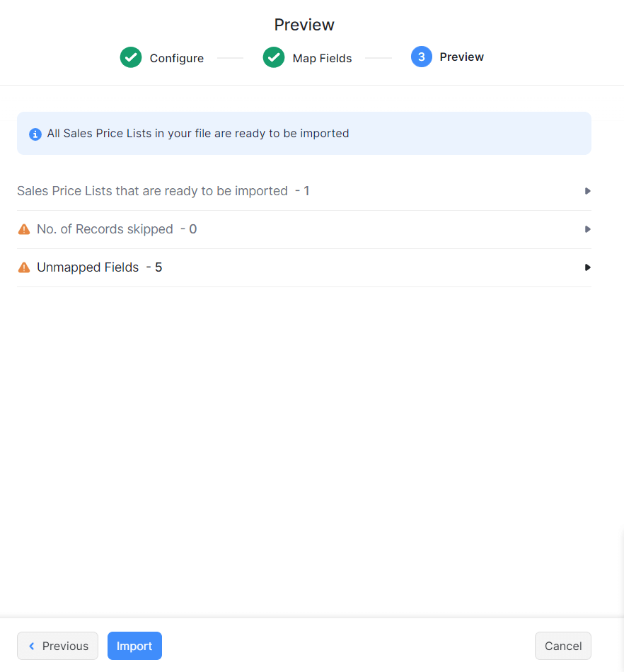Click the left chevron in Previous button
This screenshot has height=672, width=624.
click(31, 646)
